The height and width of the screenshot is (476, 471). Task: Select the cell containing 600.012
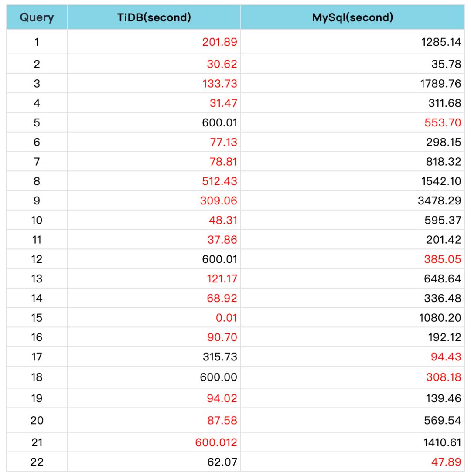click(216, 442)
